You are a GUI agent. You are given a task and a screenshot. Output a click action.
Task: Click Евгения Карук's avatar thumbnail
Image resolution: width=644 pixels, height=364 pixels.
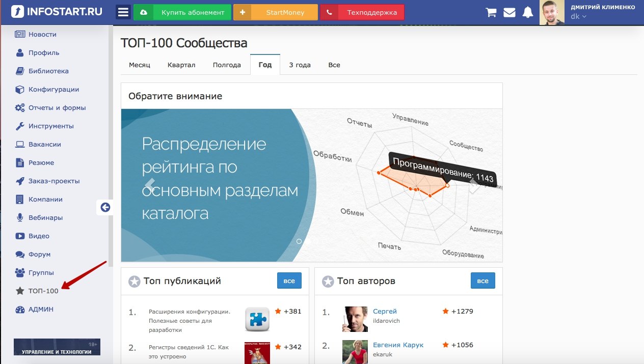click(x=355, y=352)
